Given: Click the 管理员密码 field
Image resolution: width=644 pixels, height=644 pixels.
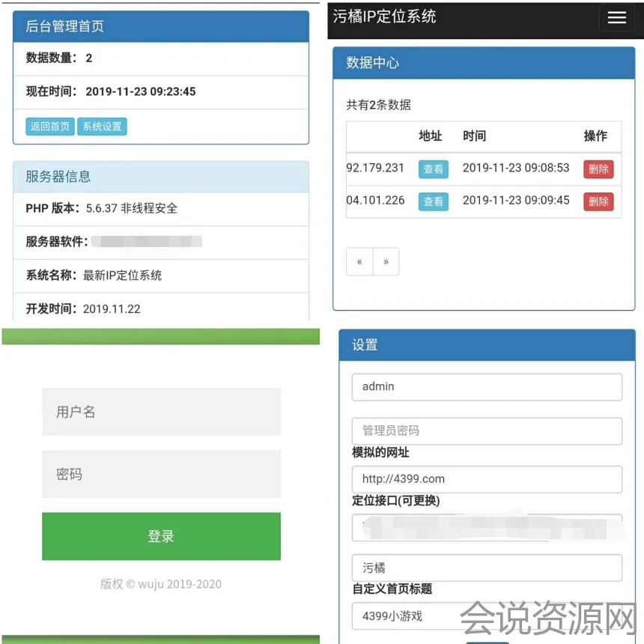Looking at the screenshot, I should (x=487, y=431).
